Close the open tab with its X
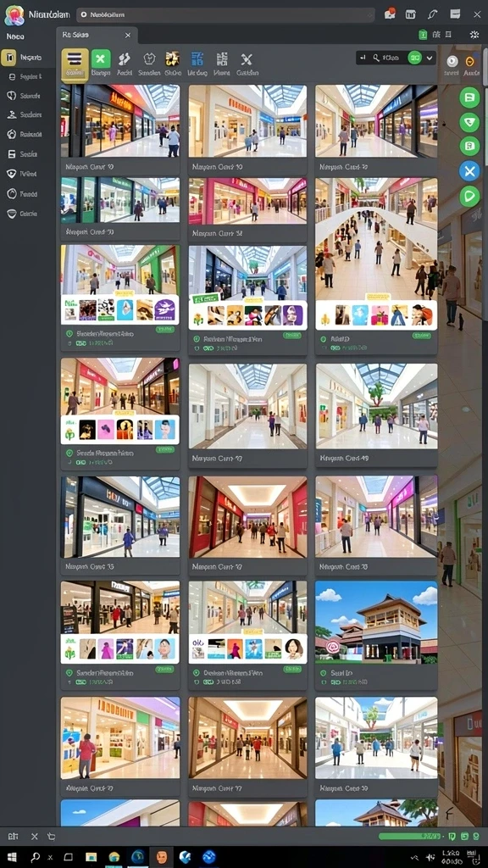The image size is (488, 868). pos(128,36)
